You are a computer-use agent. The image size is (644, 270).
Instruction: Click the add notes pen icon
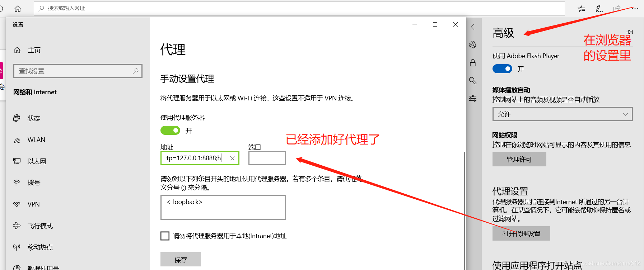pos(599,9)
